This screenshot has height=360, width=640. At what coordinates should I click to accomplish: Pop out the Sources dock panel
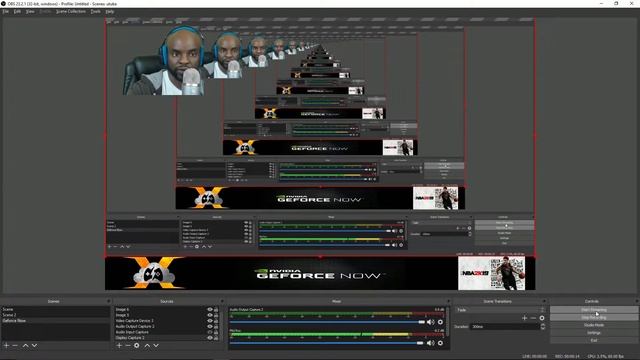[x=222, y=301]
